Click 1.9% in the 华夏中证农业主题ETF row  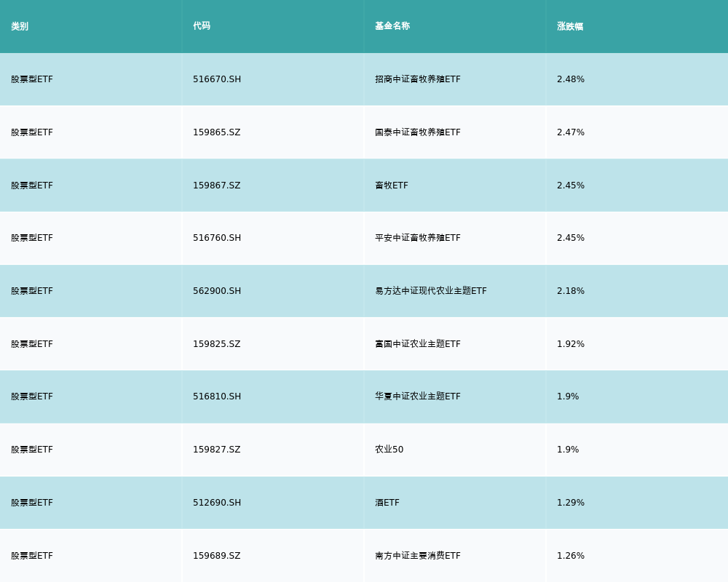(568, 396)
